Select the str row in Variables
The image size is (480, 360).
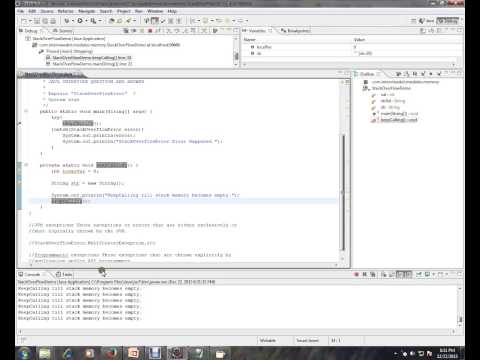point(352,53)
